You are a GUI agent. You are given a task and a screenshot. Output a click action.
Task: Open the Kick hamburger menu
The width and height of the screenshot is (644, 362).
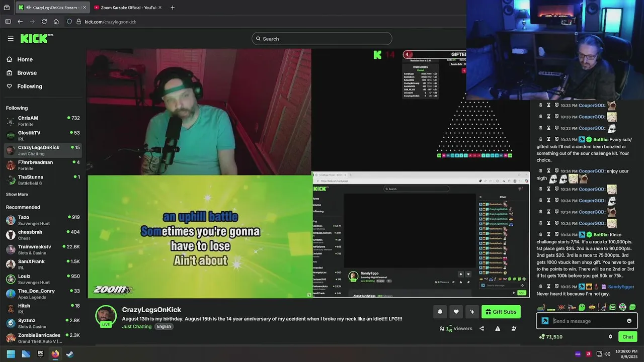11,38
